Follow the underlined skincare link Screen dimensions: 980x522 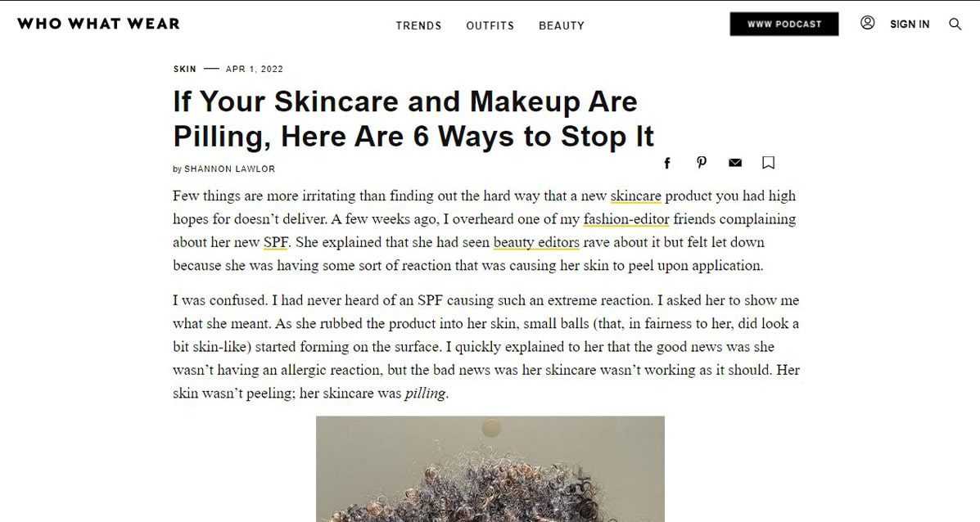[x=635, y=196]
